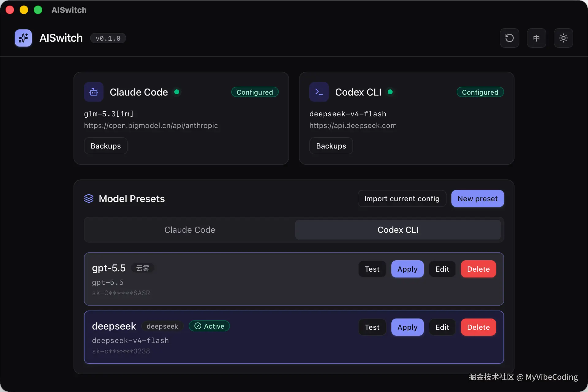
Task: Click the deepseek provider tag
Action: [162, 326]
